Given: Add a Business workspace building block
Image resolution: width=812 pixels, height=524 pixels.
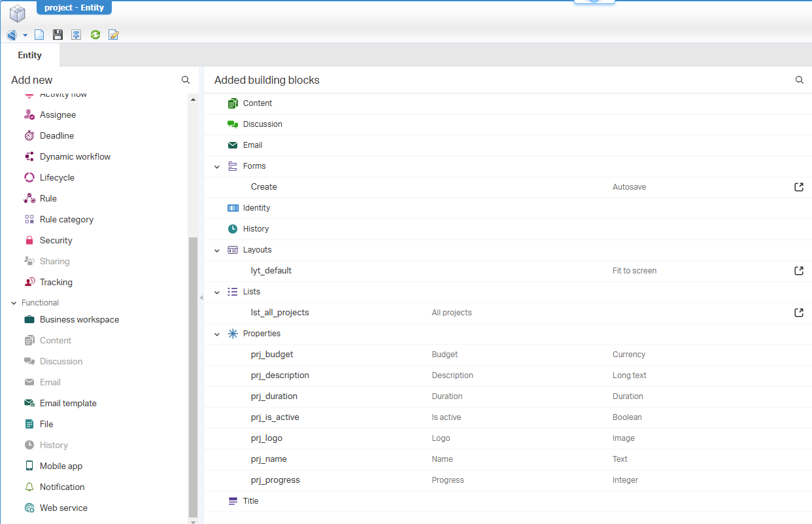Looking at the screenshot, I should (79, 320).
